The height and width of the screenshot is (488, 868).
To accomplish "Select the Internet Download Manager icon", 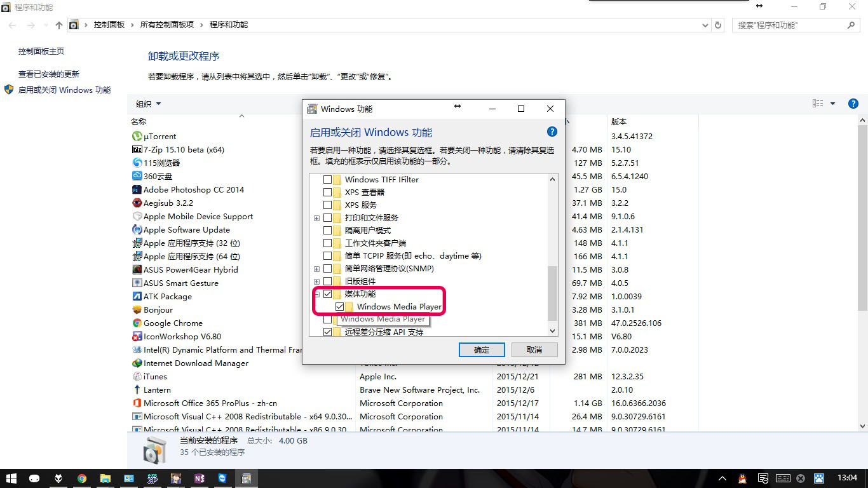I will point(137,363).
